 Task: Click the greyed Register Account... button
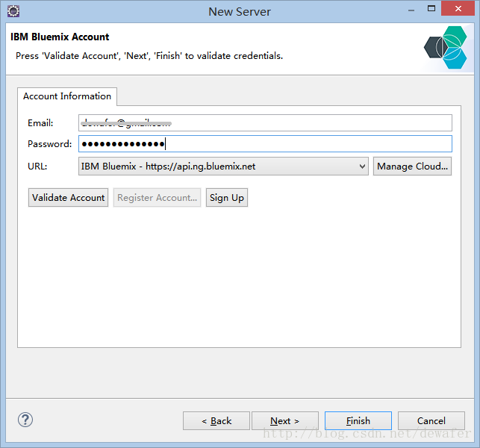(157, 198)
